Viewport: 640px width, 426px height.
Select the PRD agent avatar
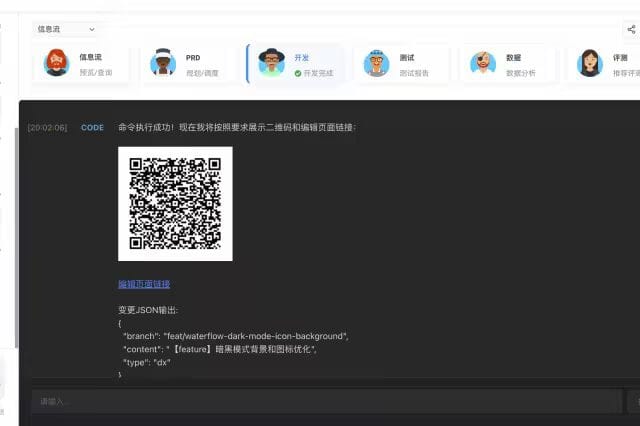click(163, 64)
